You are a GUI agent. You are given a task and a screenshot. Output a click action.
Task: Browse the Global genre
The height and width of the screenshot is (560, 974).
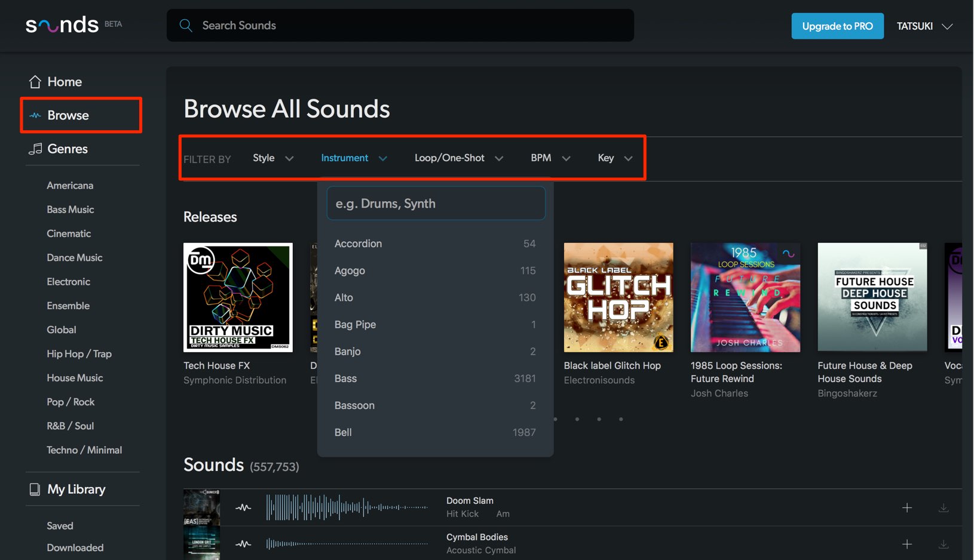pos(62,330)
